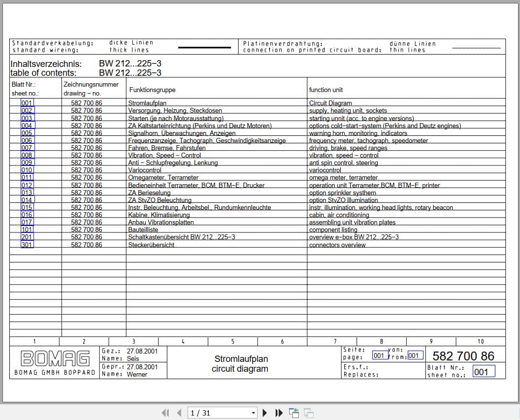The height and width of the screenshot is (420, 520).
Task: Select the text 'Steckerübersicht'
Action: [x=151, y=245]
